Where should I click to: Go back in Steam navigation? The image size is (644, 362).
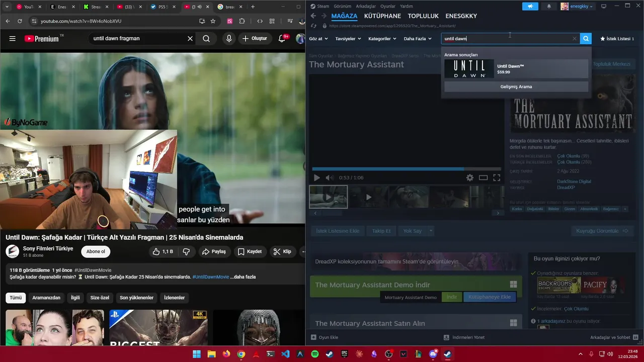point(313,16)
